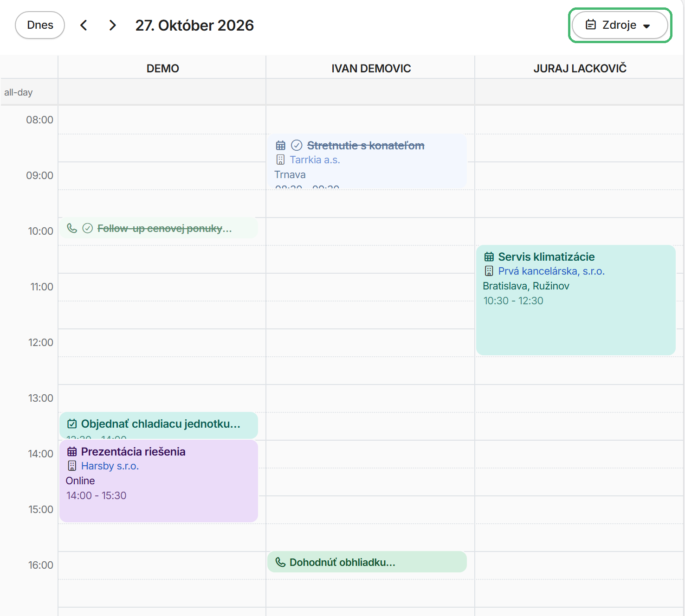Click the completed checkmark on Stretnutie s konateľom
This screenshot has width=685, height=616.
297,145
